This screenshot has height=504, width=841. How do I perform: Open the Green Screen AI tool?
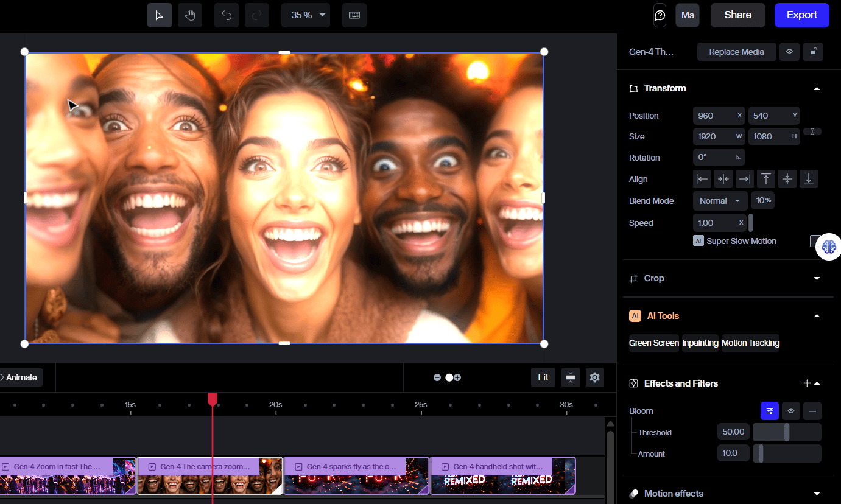pos(653,343)
